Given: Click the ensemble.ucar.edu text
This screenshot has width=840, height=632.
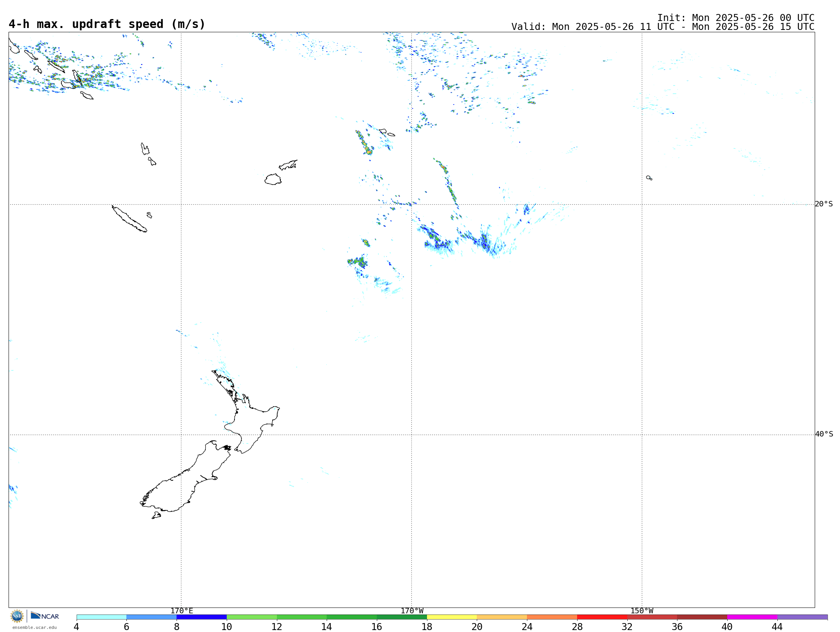Looking at the screenshot, I should pos(35,627).
